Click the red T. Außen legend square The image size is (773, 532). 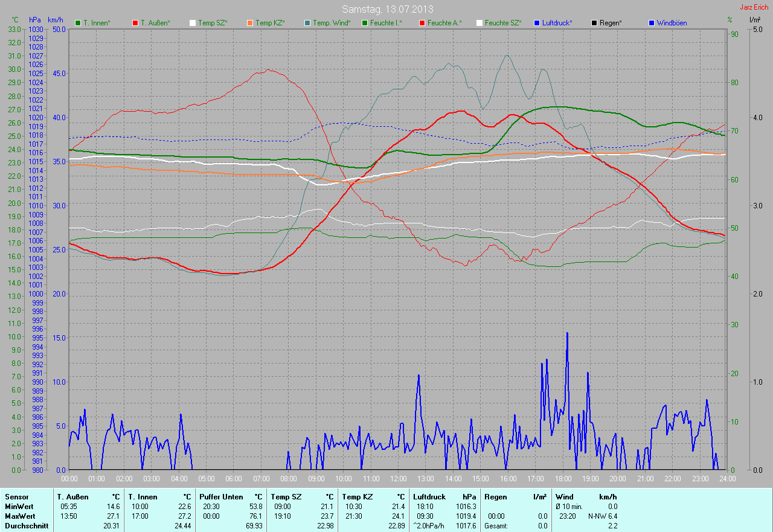(135, 23)
